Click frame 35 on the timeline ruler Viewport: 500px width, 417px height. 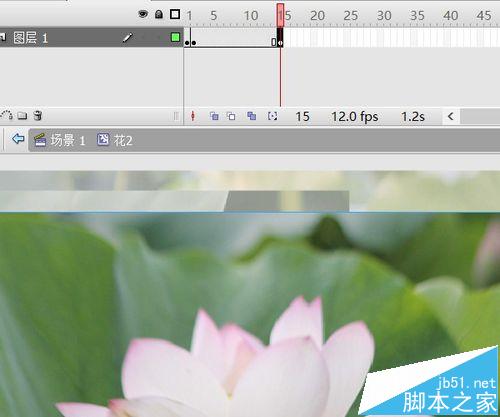417,16
